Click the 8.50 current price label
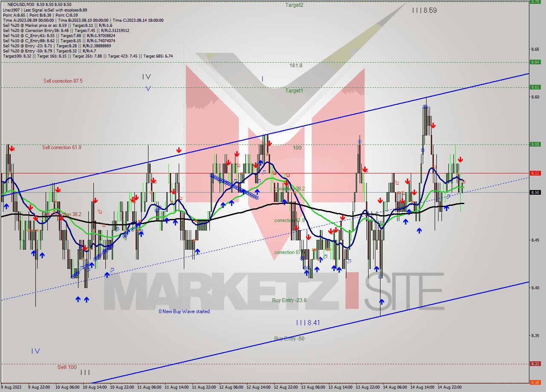The height and width of the screenshot is (392, 546). tap(535, 192)
